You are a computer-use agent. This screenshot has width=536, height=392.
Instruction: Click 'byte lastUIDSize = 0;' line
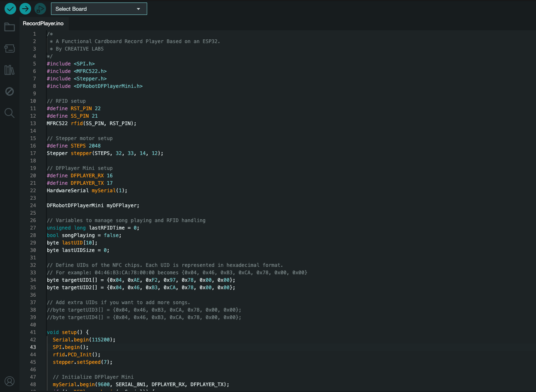pyautogui.click(x=78, y=250)
